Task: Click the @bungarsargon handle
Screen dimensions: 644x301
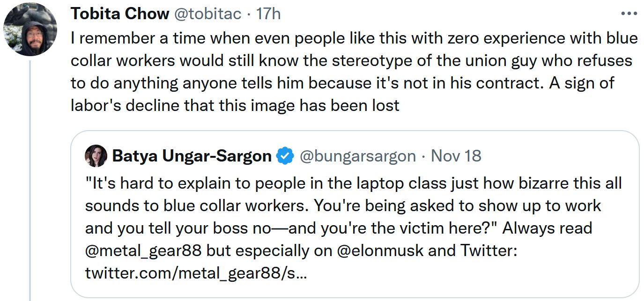Action: click(357, 156)
